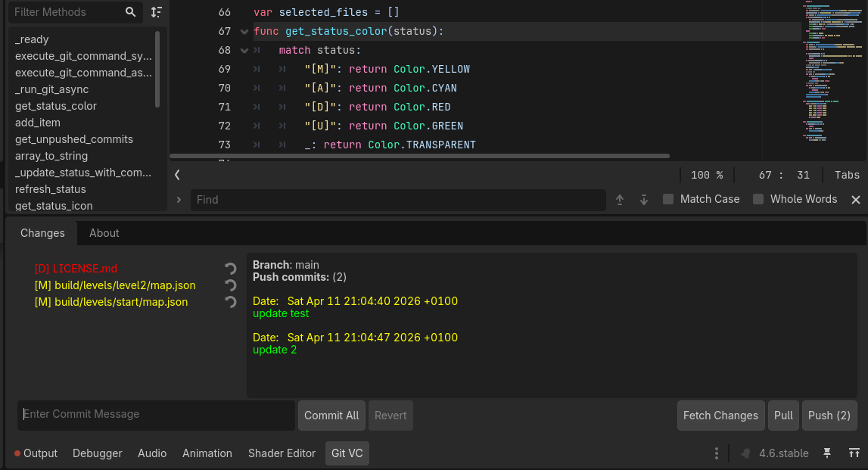Screen dimensions: 868x470
Task: Click the Push (2) button
Action: [x=829, y=416]
